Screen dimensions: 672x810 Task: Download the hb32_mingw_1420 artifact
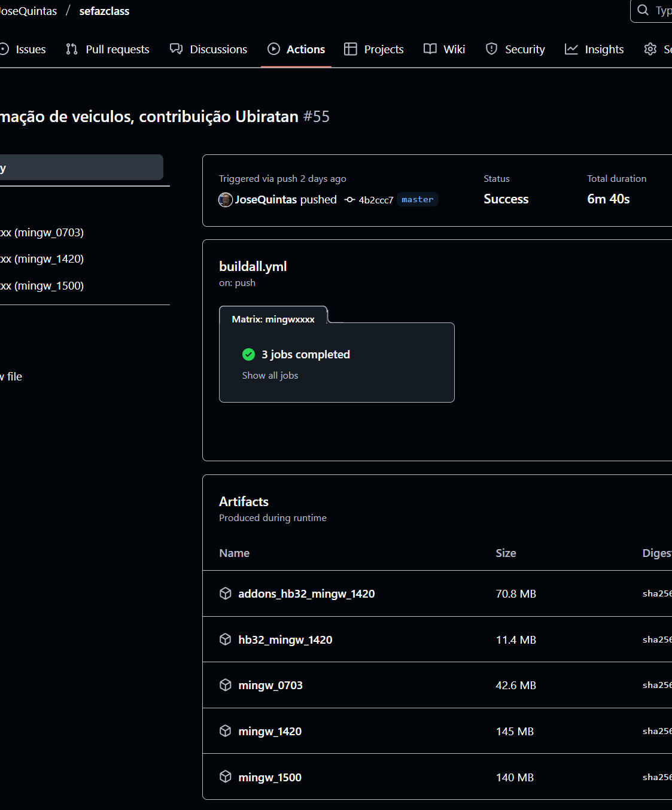coord(285,640)
